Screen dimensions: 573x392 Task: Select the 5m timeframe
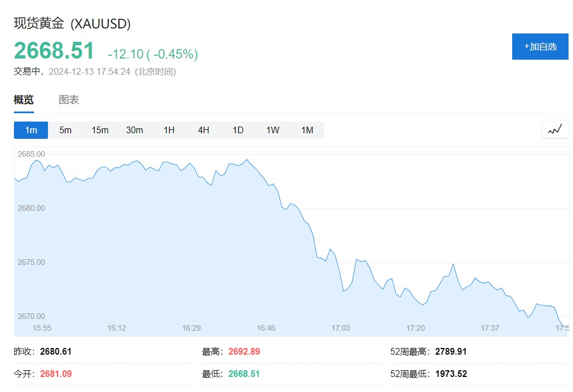(x=66, y=130)
